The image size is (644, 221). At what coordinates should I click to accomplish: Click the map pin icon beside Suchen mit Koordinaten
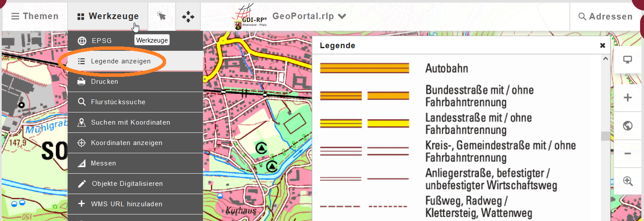pos(82,122)
